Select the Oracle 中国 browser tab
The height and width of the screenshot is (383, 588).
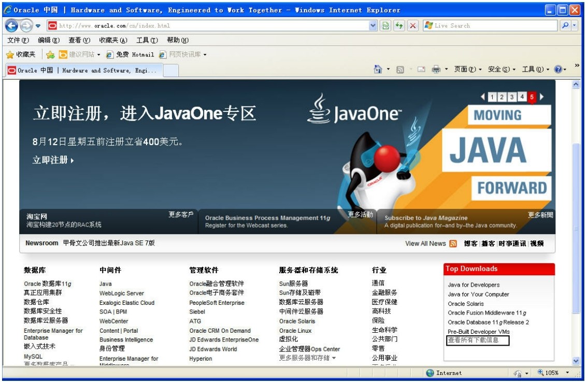(x=85, y=70)
